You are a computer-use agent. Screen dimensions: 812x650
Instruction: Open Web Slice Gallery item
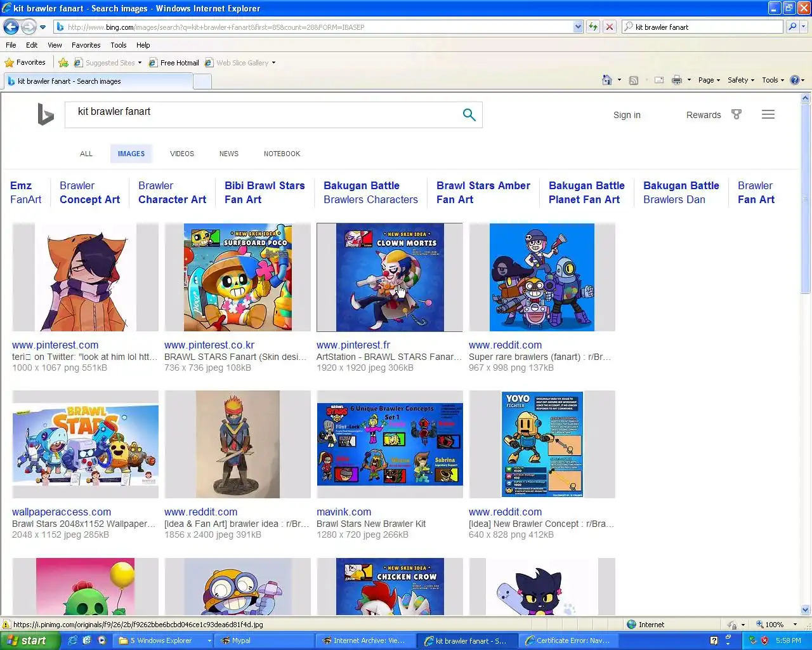coord(240,63)
